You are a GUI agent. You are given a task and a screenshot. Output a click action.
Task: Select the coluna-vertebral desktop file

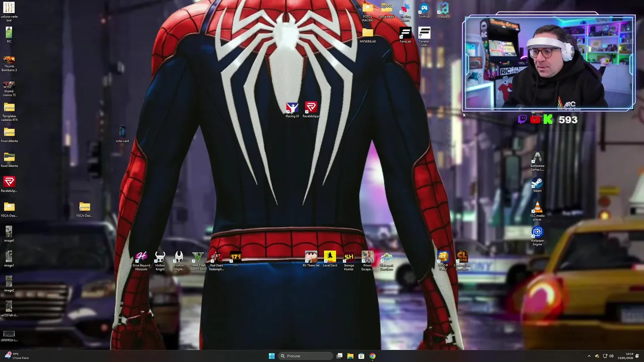(x=9, y=12)
